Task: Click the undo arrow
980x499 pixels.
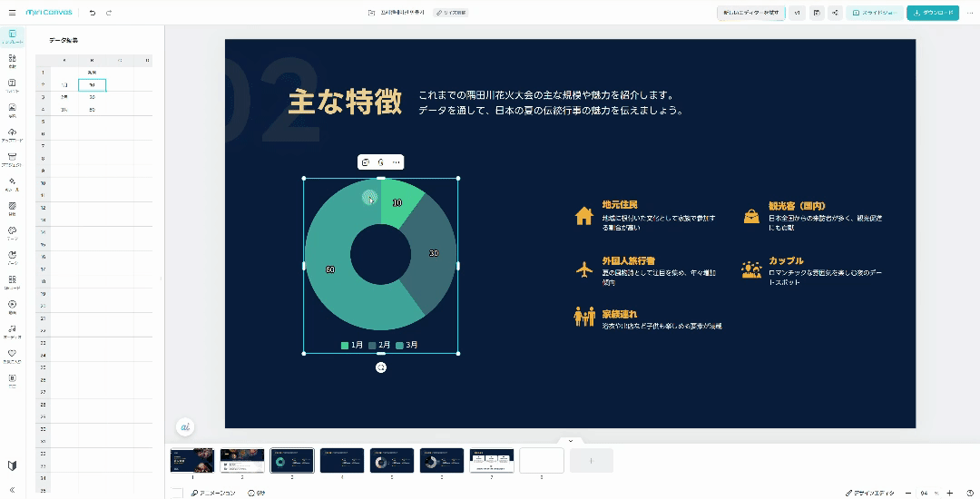Action: (93, 13)
